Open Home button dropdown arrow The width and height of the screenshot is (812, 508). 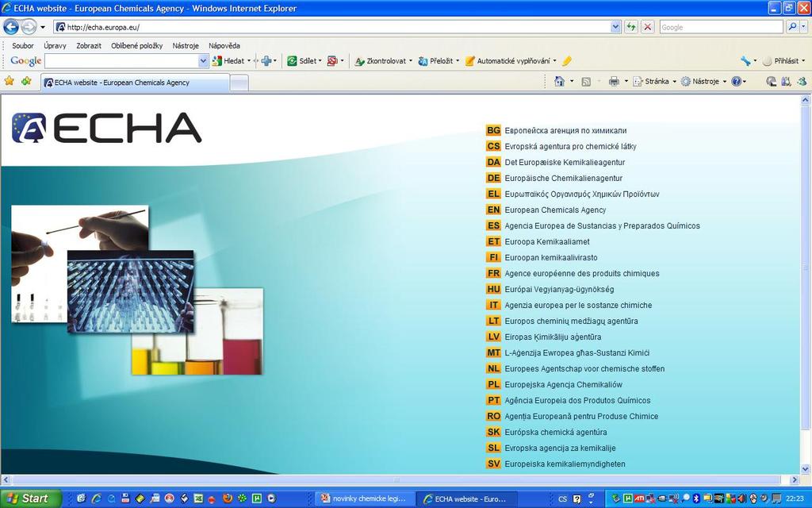(x=572, y=82)
